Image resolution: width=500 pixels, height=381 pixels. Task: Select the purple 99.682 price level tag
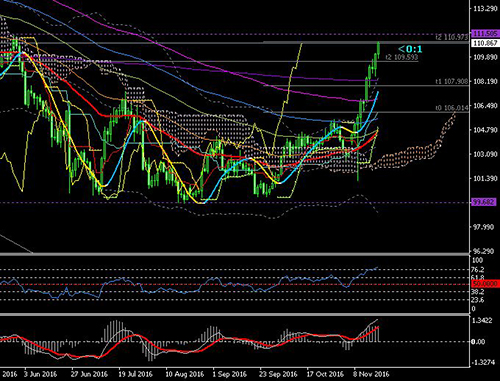click(x=484, y=202)
